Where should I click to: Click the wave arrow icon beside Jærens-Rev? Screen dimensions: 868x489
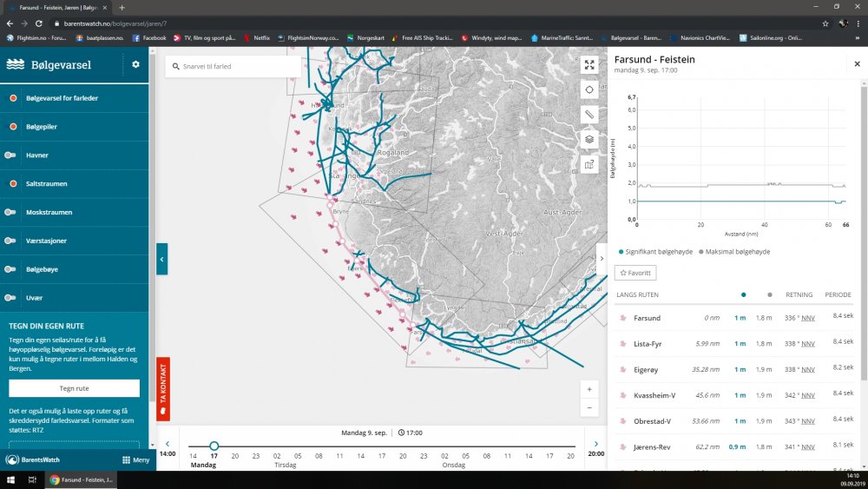(x=622, y=447)
